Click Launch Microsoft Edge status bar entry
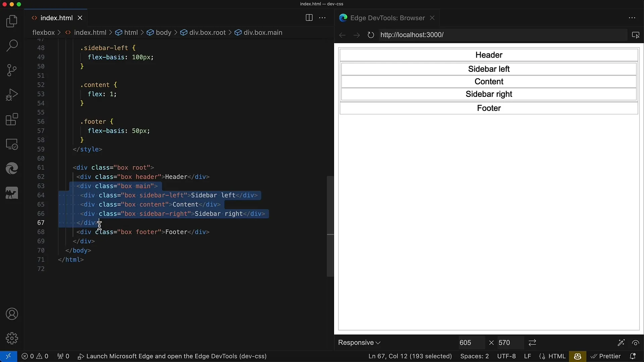 pyautogui.click(x=172, y=356)
